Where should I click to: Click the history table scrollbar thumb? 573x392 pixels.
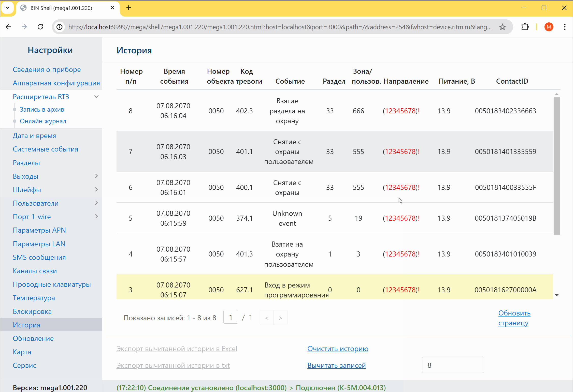tap(557, 166)
